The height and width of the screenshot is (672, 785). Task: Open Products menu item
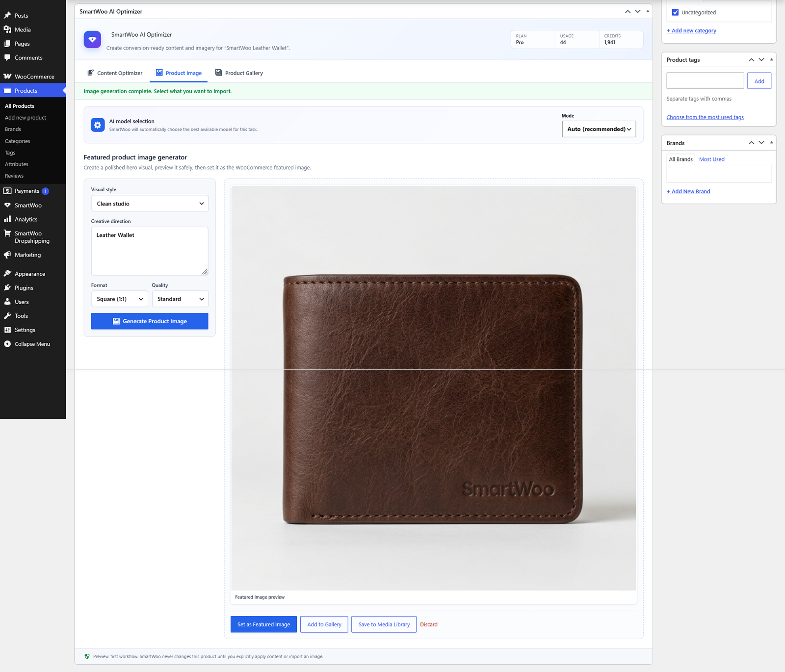coord(33,91)
